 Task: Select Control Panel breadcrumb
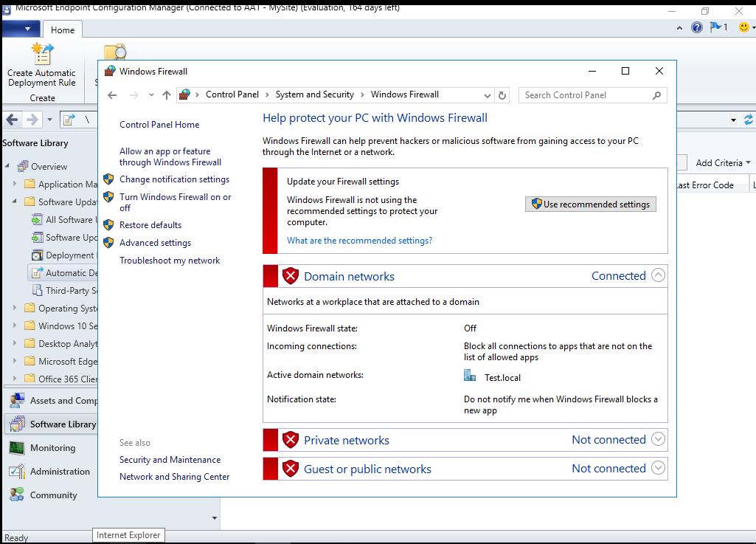[232, 94]
